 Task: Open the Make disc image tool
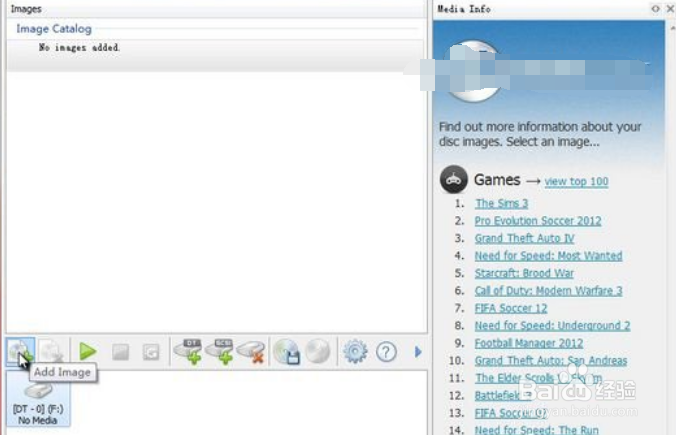coord(286,351)
